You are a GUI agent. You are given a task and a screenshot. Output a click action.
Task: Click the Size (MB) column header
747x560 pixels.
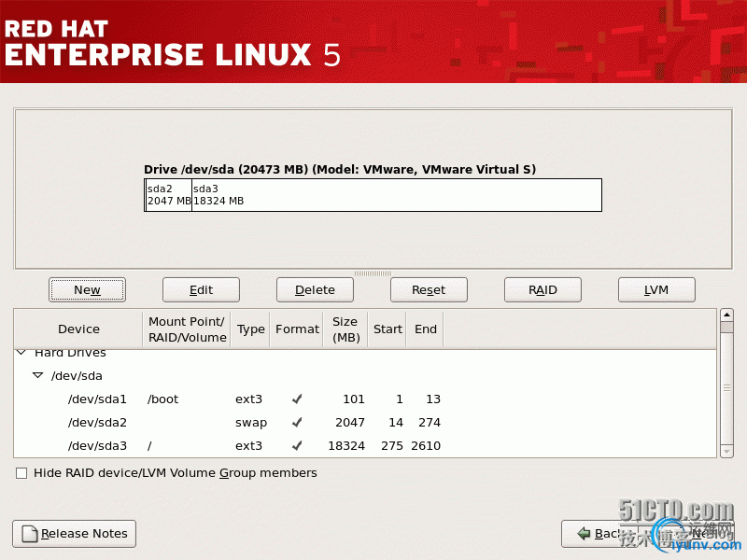(345, 329)
